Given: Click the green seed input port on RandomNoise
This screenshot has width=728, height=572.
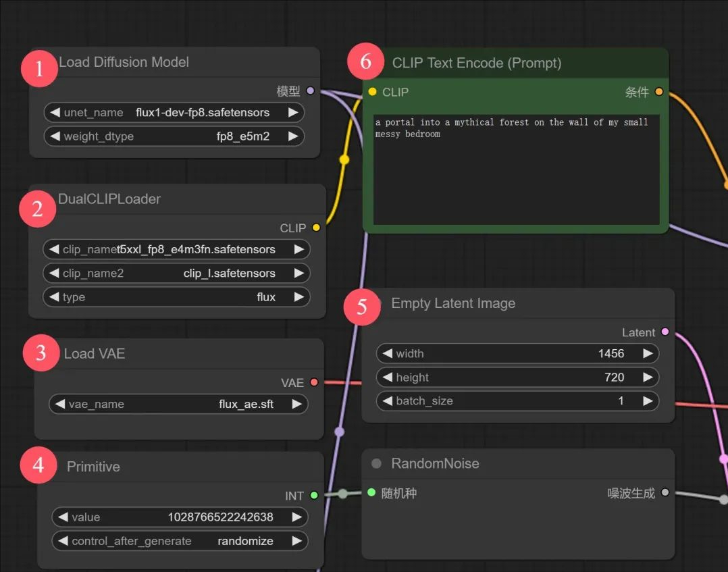Looking at the screenshot, I should click(x=371, y=493).
